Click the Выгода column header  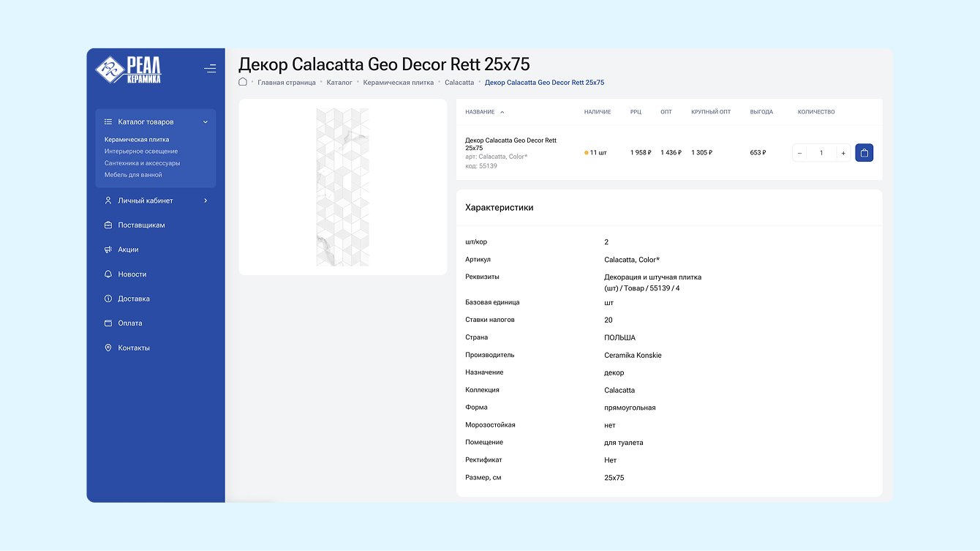(x=761, y=112)
